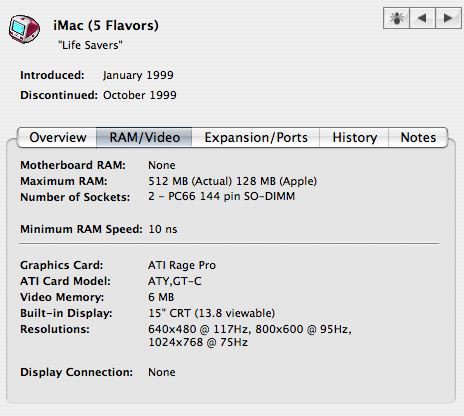Click the ATY,GT-C card model value

(175, 281)
